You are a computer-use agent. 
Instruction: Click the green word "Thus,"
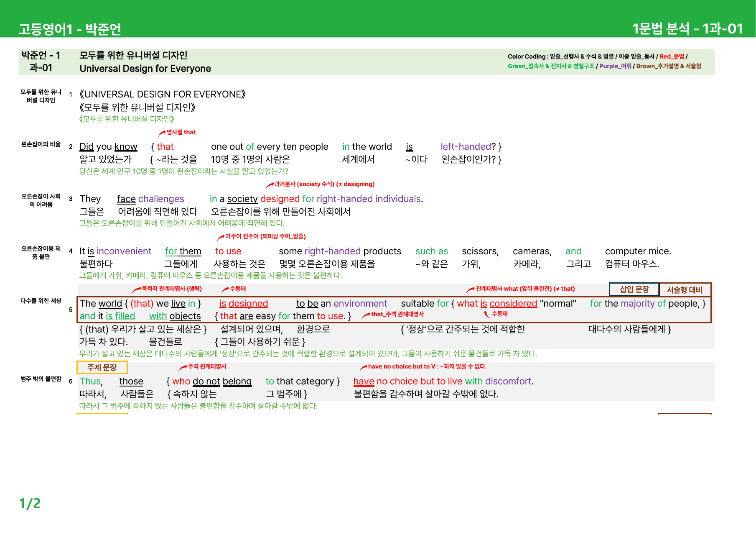91,381
